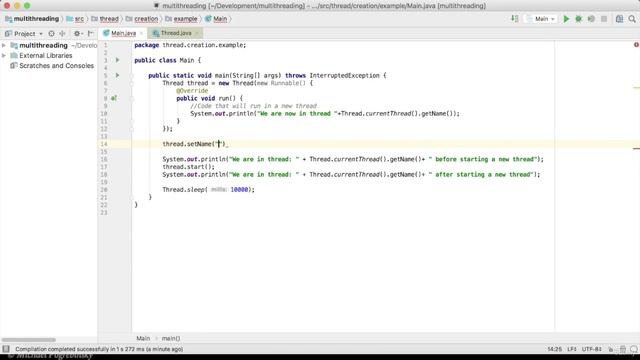640x360 pixels.
Task: Collapse the run() fold marker on line 8
Action: tap(131, 98)
